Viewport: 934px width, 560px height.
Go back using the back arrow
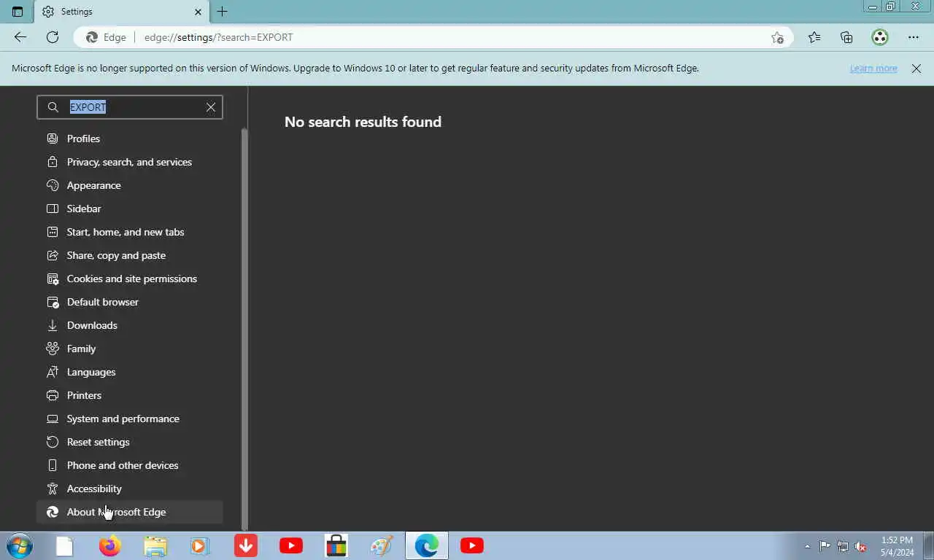[20, 37]
